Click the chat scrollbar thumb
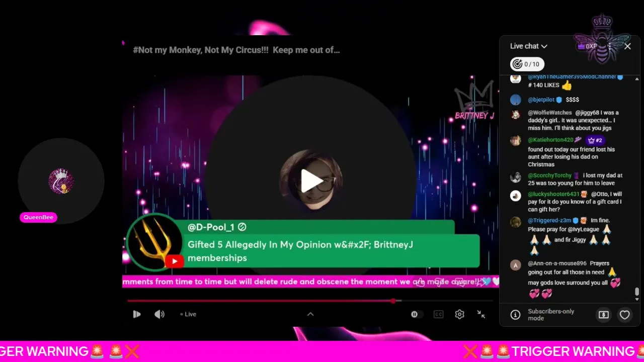The height and width of the screenshot is (362, 644). coord(637,292)
